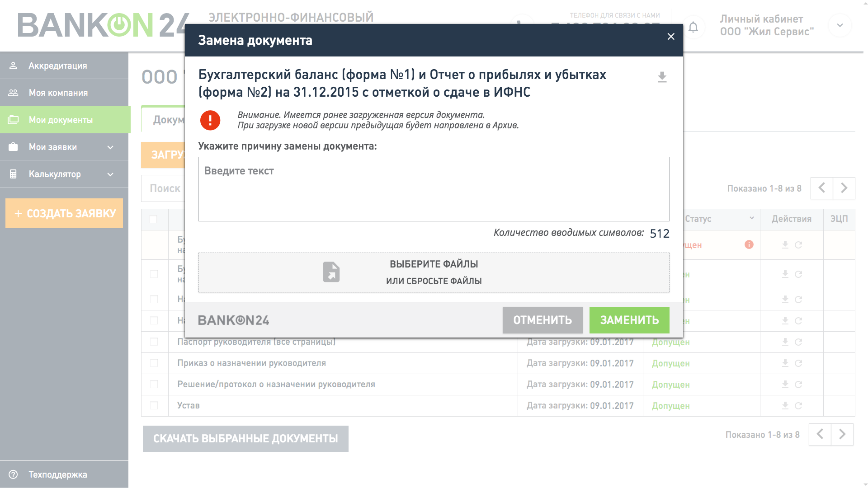Open Аккредитация in sidebar menu
The height and width of the screenshot is (488, 868).
(x=57, y=66)
